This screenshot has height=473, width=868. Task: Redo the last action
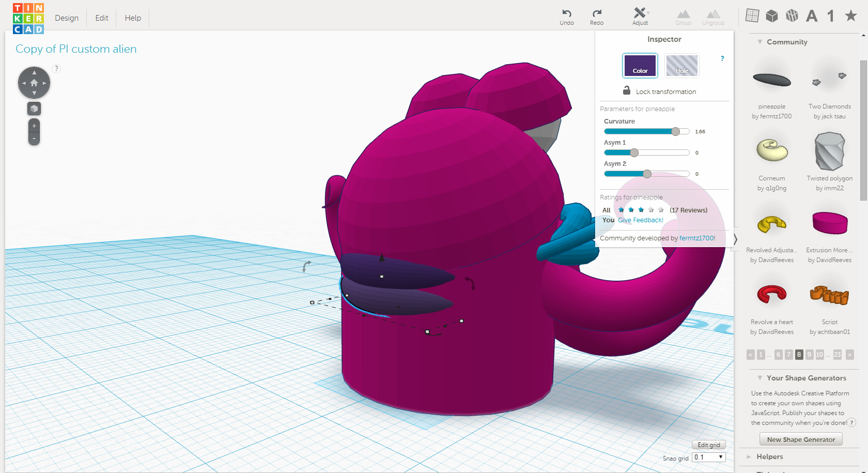click(x=597, y=17)
